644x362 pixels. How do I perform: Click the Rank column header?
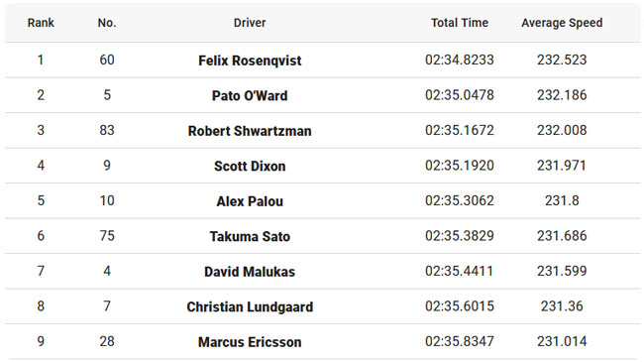pyautogui.click(x=41, y=23)
